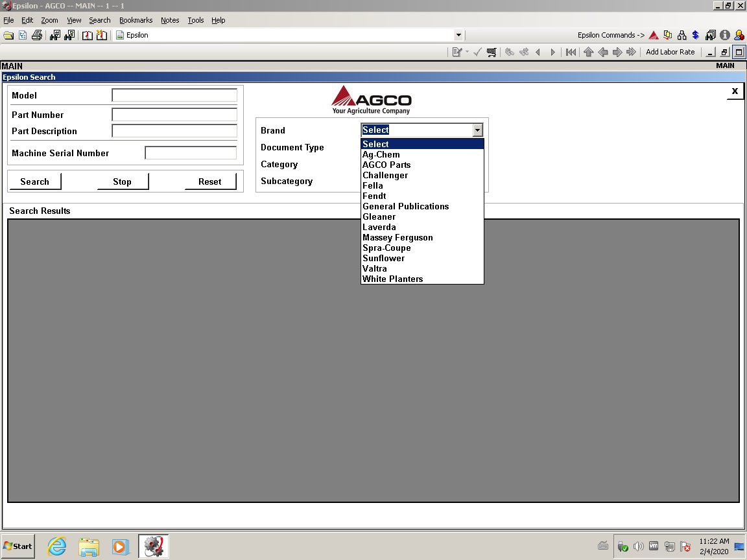Image resolution: width=747 pixels, height=560 pixels.
Task: Click the stacked windows binoculars icon
Action: [x=710, y=35]
